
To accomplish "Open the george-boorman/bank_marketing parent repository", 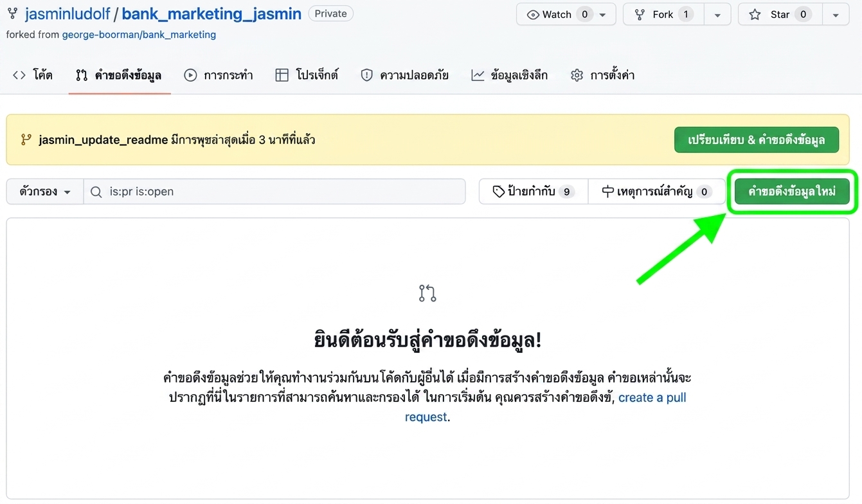I will [x=139, y=35].
